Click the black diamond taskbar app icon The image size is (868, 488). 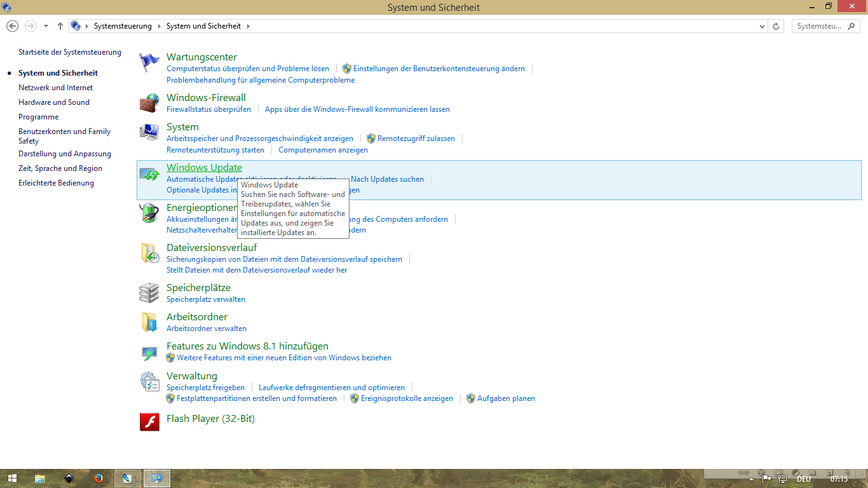point(69,478)
